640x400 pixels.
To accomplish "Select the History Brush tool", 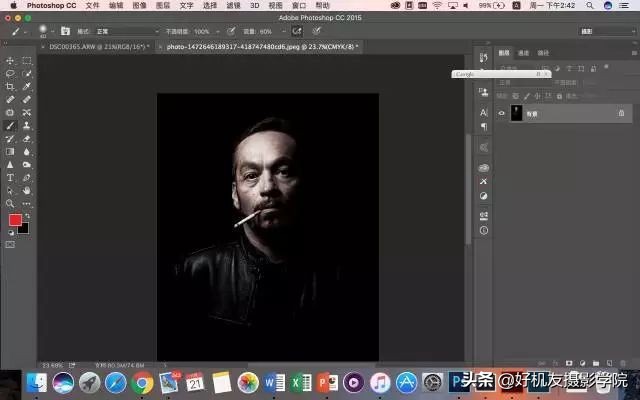I will pyautogui.click(x=10, y=138).
